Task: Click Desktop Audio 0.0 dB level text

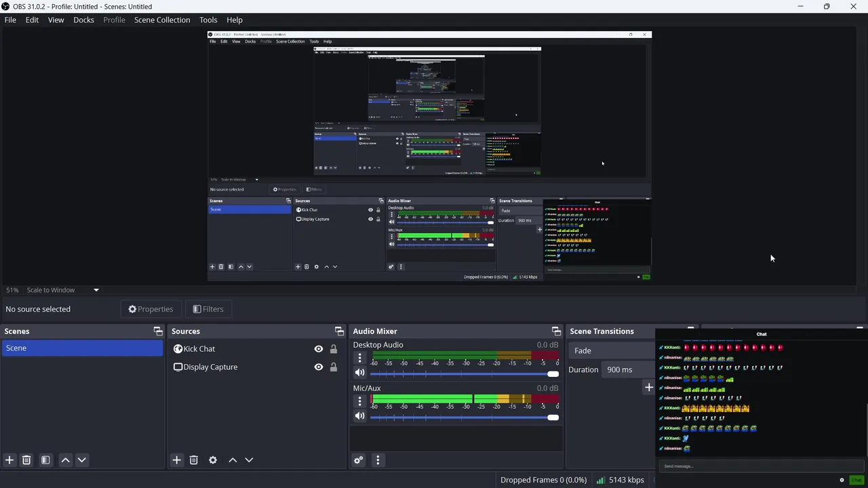Action: [547, 345]
